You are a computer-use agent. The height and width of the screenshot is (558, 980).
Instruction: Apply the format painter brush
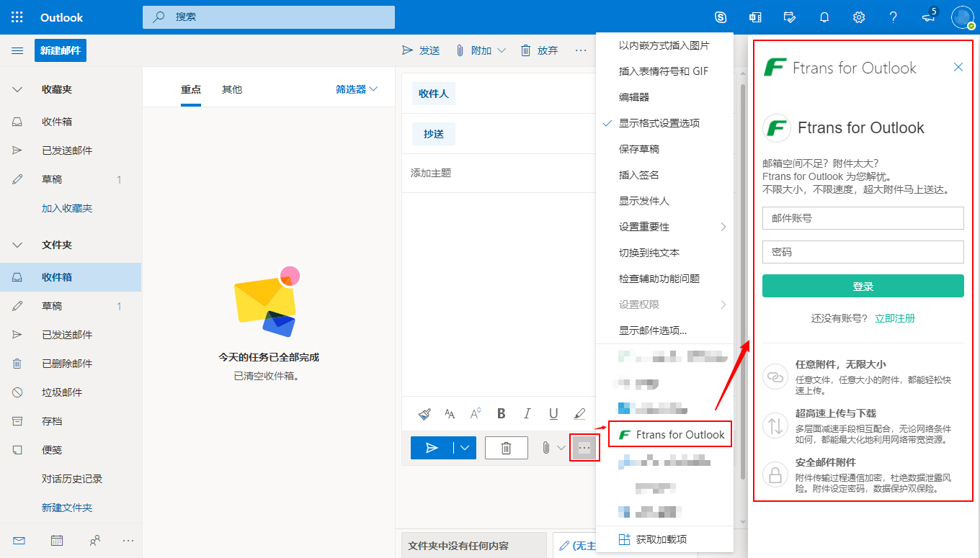coord(425,414)
